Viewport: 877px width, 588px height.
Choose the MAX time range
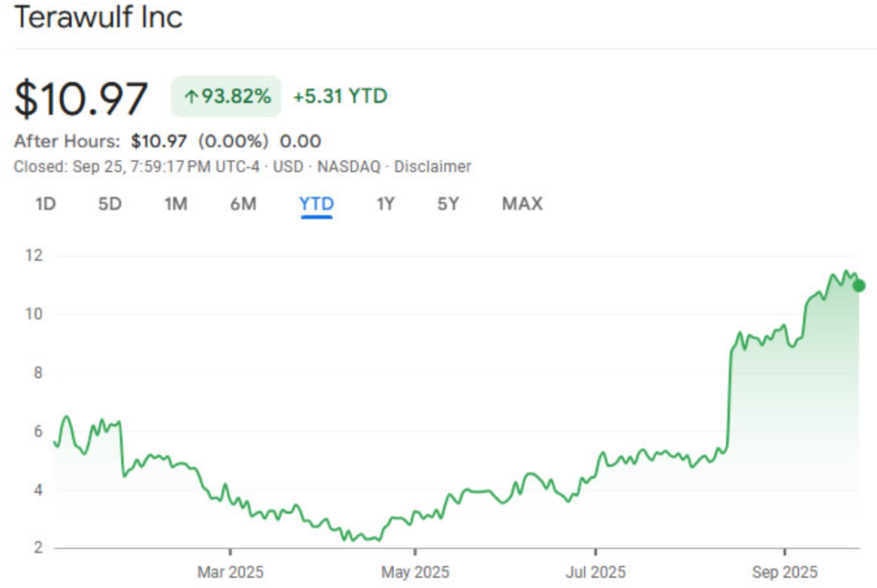coord(522,204)
